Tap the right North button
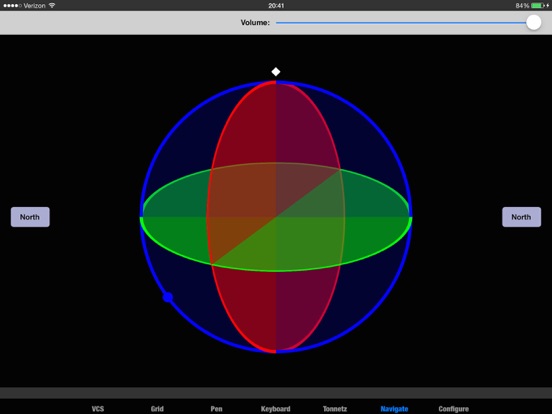552x414 pixels. pos(521,217)
